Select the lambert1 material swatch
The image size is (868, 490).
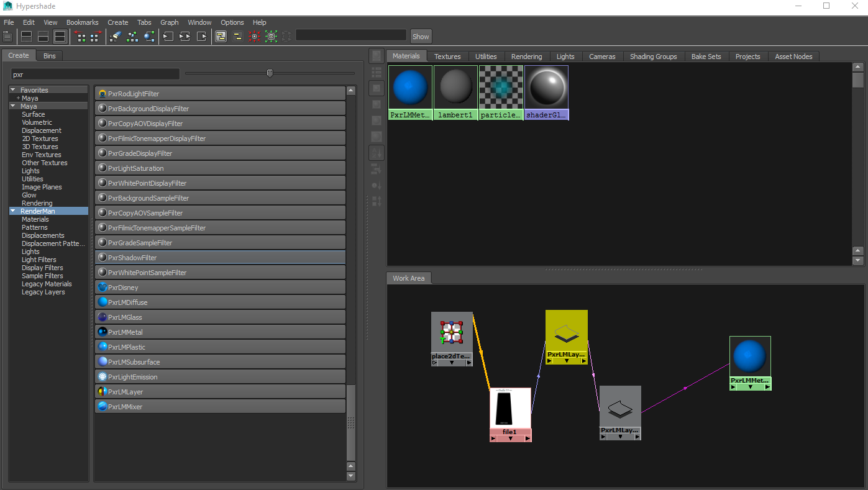(x=456, y=93)
